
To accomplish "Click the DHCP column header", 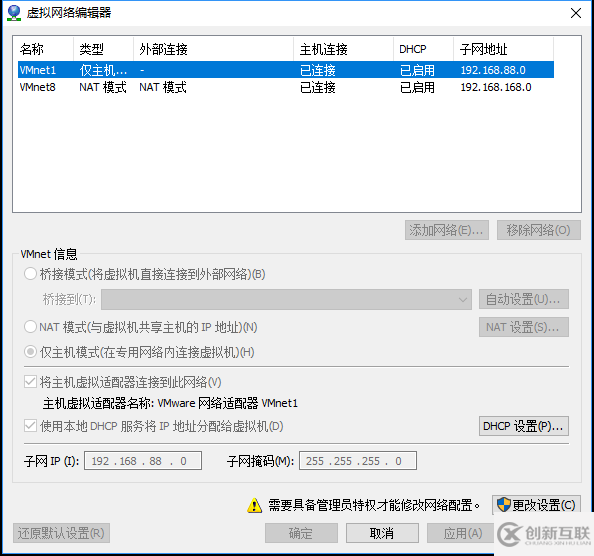I will 423,49.
